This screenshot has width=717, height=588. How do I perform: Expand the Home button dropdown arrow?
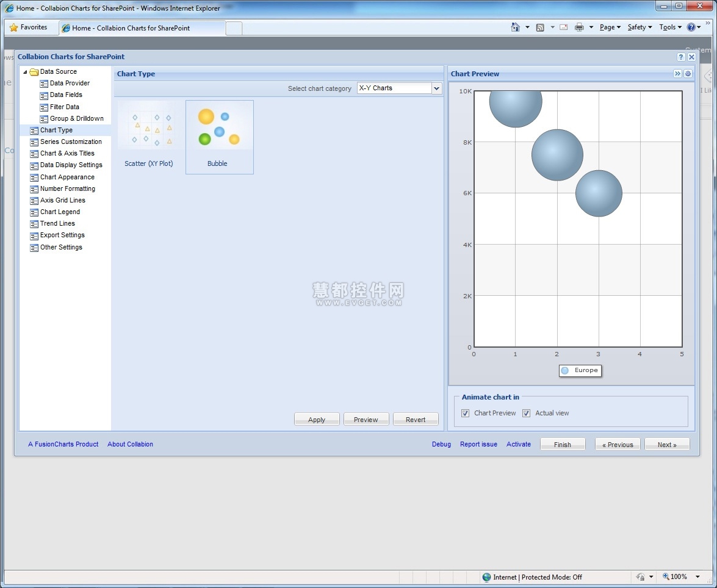click(527, 27)
